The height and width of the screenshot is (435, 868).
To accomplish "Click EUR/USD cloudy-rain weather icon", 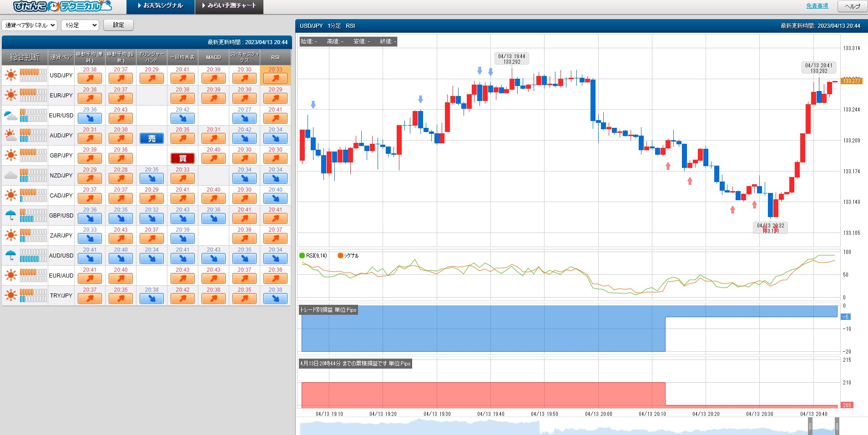I will (10, 116).
